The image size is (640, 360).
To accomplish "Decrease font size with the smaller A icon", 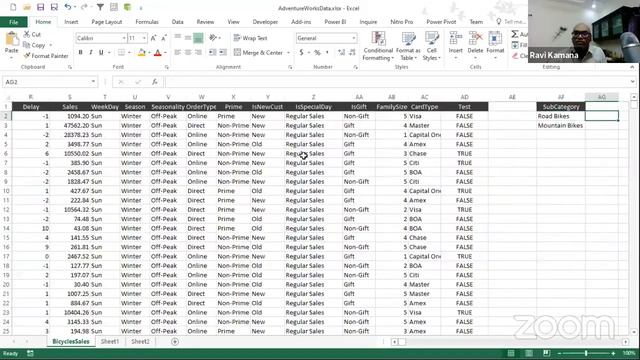I will point(164,38).
